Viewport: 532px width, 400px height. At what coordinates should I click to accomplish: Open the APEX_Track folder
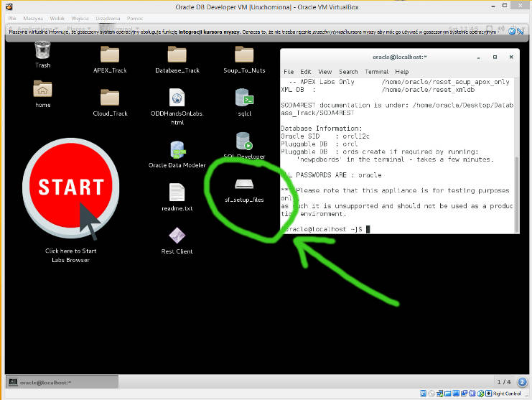(110, 55)
